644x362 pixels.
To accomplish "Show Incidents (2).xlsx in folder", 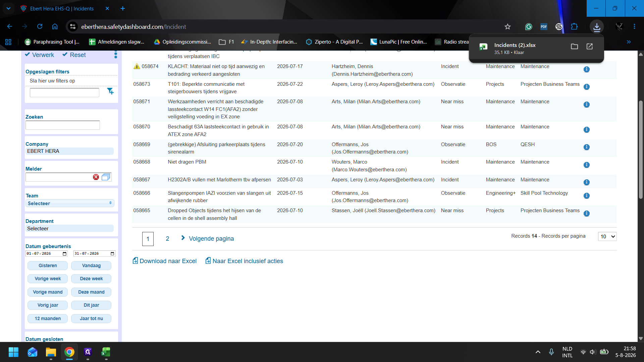I will 574,47.
